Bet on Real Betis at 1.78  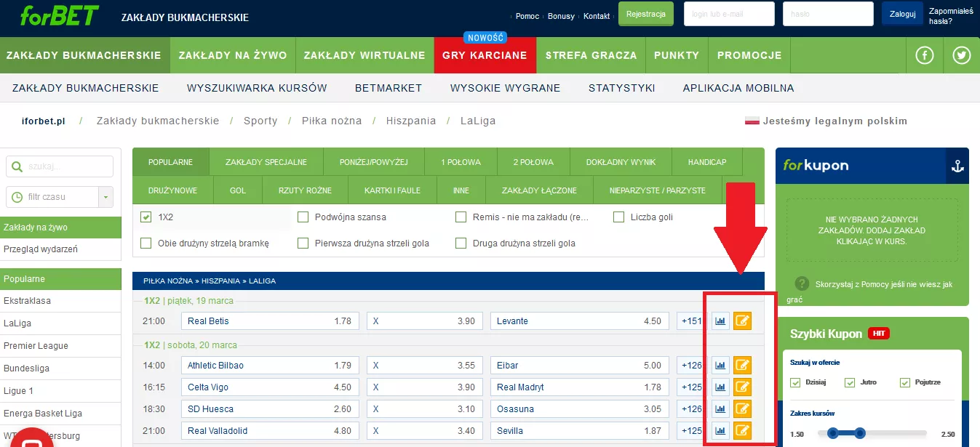pyautogui.click(x=270, y=321)
